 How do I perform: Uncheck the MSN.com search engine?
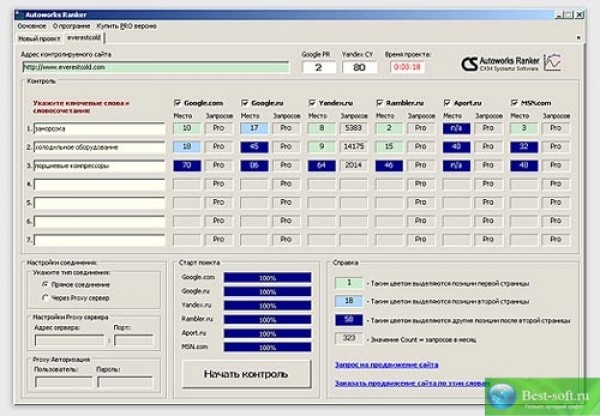pyautogui.click(x=514, y=103)
